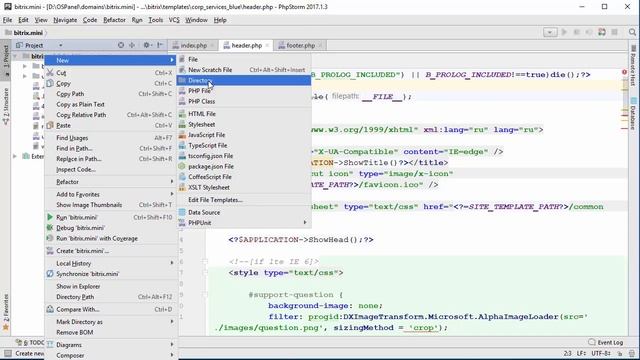Select Copy Relative Path
The width and height of the screenshot is (640, 360).
[110, 115]
